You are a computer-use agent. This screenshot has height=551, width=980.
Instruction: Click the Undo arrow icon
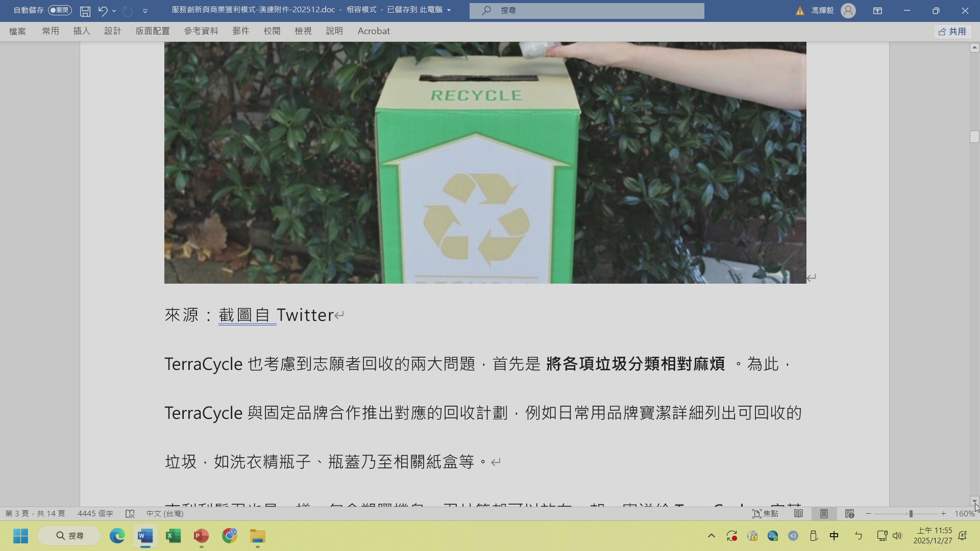pyautogui.click(x=103, y=11)
